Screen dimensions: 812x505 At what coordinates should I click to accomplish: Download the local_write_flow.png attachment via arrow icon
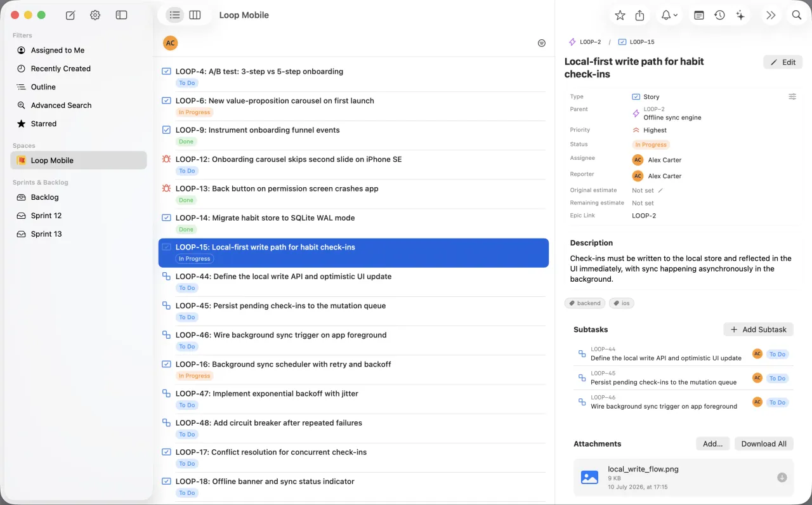782,478
